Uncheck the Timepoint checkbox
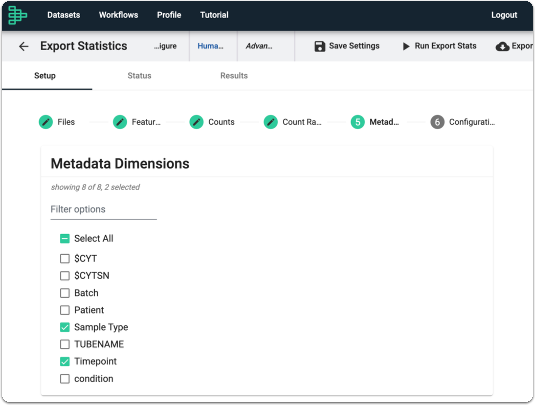Screen dimensions: 535x405 point(64,361)
